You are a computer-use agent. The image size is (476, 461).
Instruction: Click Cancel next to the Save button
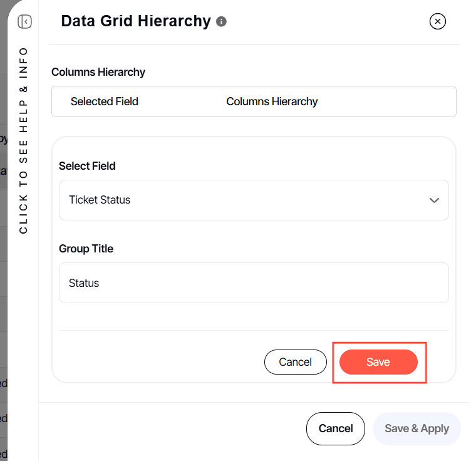point(296,362)
